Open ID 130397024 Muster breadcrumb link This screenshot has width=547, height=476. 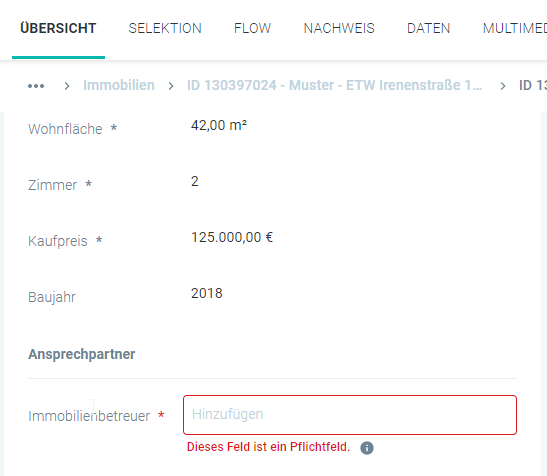[334, 85]
